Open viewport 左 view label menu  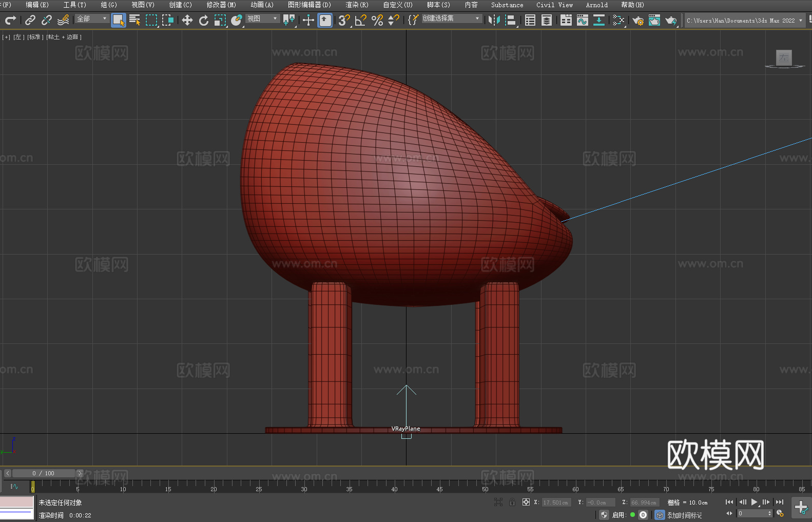[18, 37]
